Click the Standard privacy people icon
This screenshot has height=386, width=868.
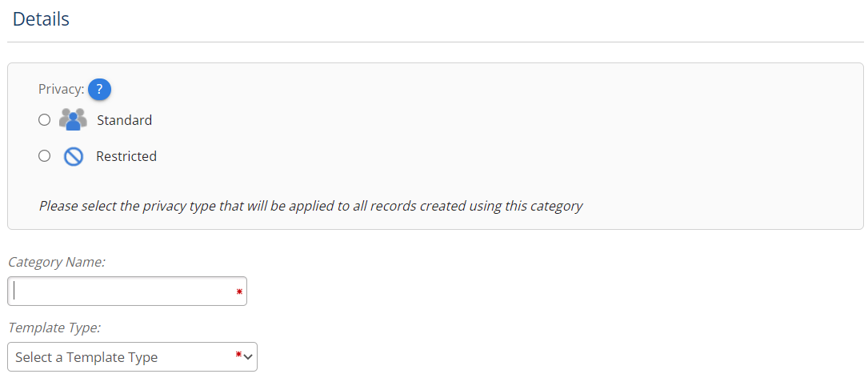pyautogui.click(x=73, y=120)
